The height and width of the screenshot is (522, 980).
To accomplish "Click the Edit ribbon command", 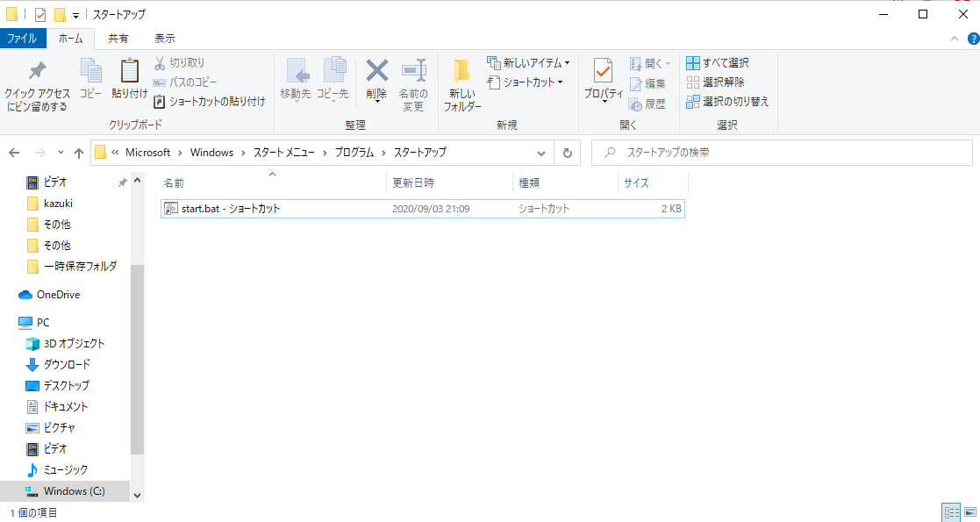I will click(x=647, y=83).
